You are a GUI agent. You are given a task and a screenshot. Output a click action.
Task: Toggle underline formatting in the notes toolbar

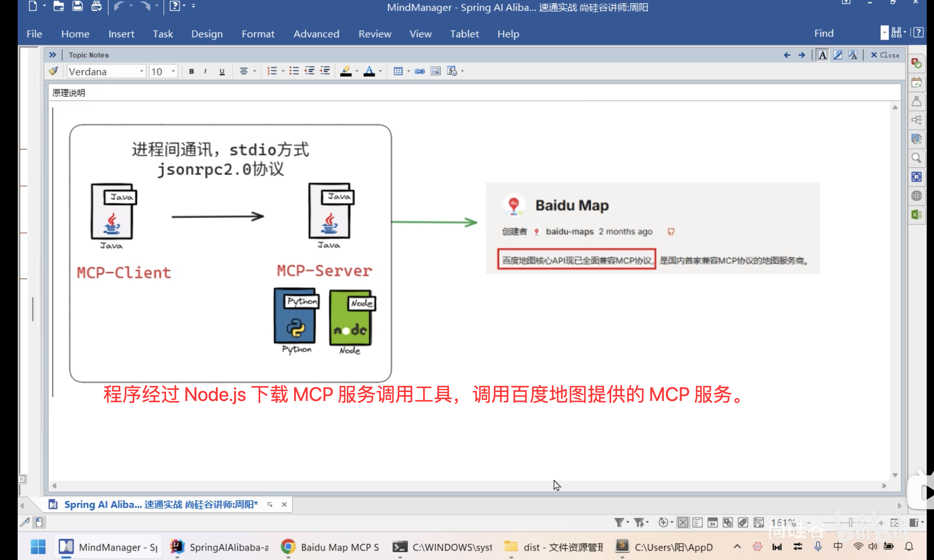pos(222,71)
